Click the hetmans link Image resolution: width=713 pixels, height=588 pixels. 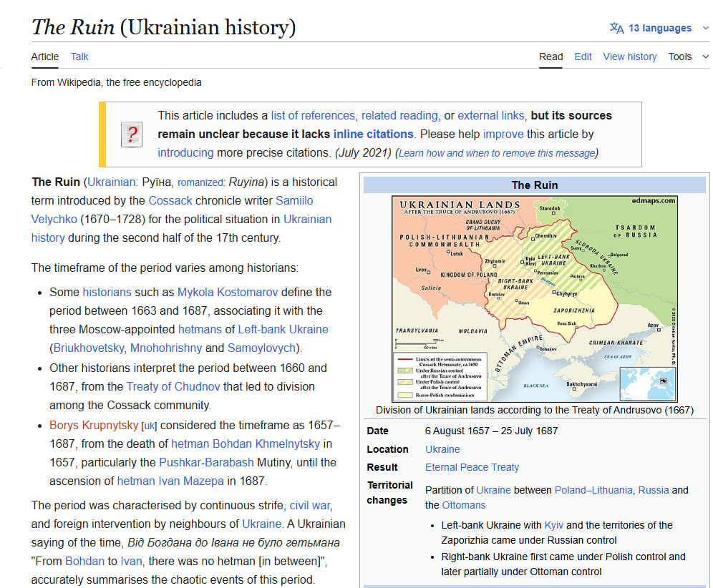tap(200, 330)
